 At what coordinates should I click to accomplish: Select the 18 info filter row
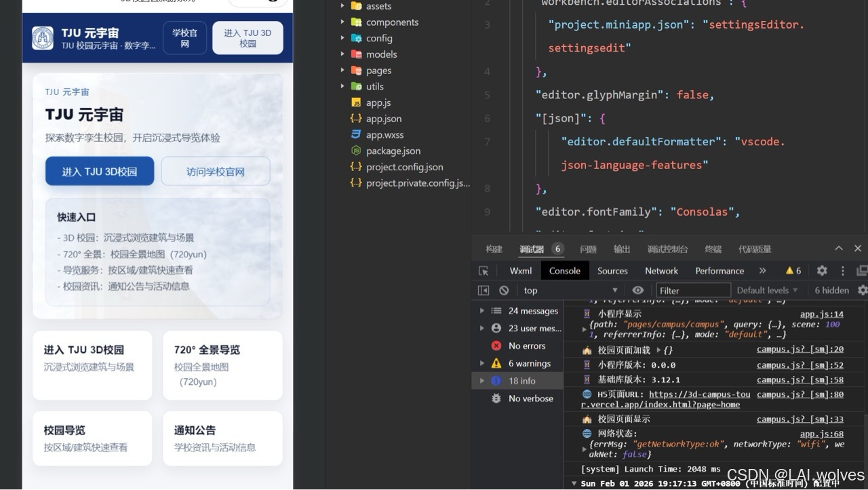[x=517, y=381]
